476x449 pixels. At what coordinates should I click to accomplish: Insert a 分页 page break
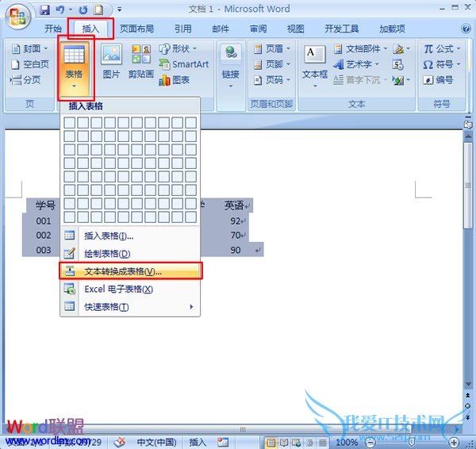25,80
